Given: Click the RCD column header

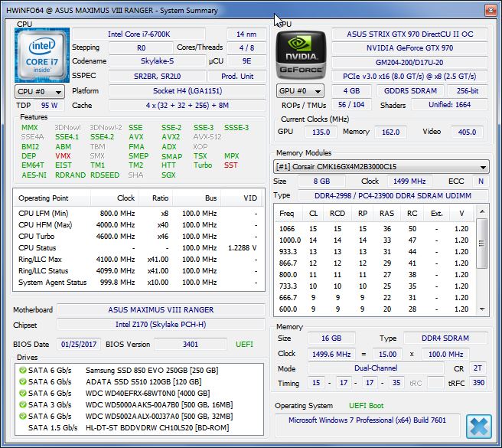Looking at the screenshot, I should pyautogui.click(x=337, y=214).
